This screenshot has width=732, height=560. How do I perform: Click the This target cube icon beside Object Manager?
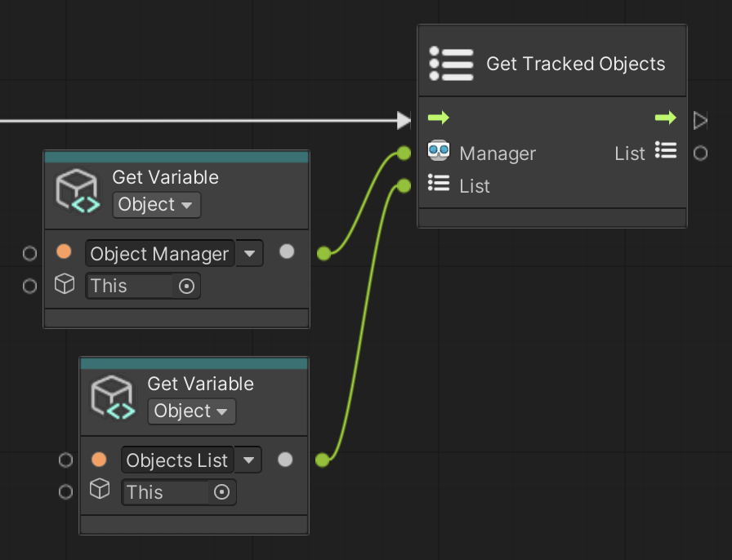click(65, 286)
